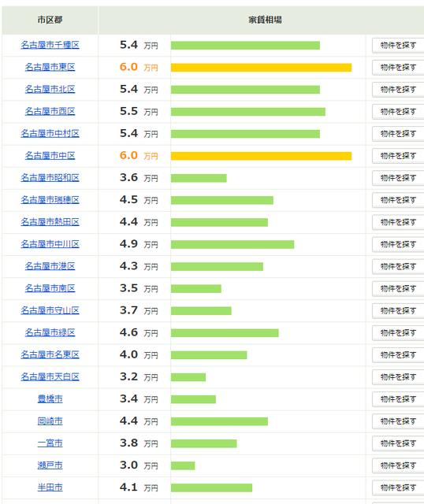Open the 名古屋市中川区 link
Image resolution: width=424 pixels, height=504 pixels.
tap(50, 244)
